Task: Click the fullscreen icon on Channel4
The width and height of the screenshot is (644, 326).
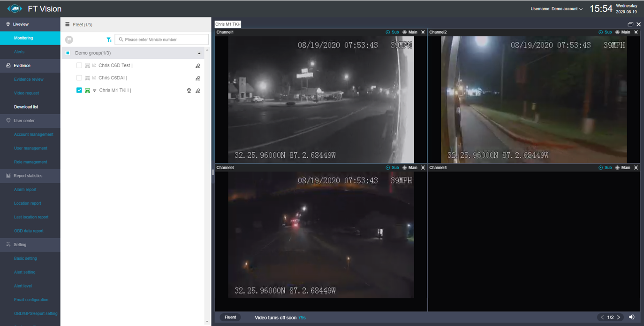Action: point(636,168)
